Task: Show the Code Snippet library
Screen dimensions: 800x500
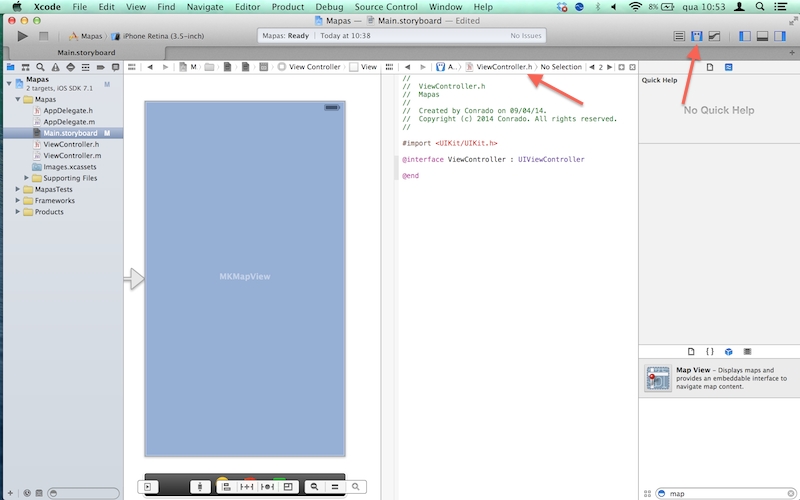Action: [x=710, y=352]
